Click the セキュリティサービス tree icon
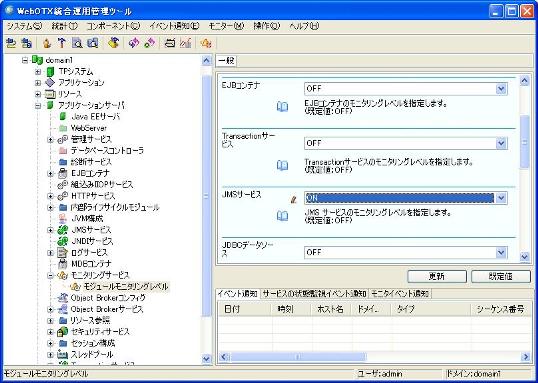 tap(63, 332)
